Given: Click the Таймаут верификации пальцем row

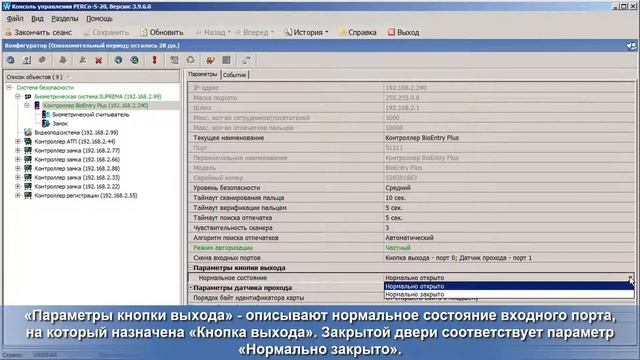Looking at the screenshot, I should tap(411, 208).
